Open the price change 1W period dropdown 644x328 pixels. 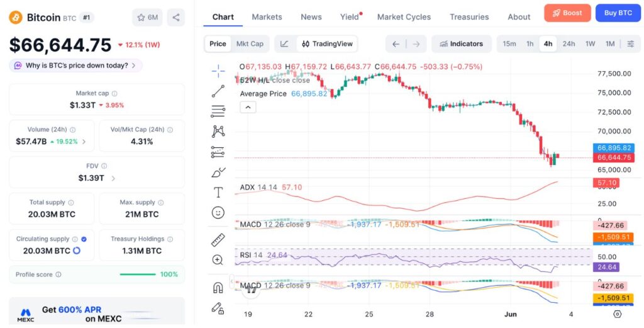coord(139,45)
